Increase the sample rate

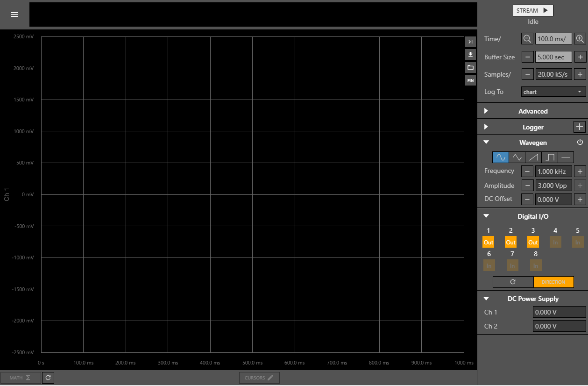pos(580,74)
